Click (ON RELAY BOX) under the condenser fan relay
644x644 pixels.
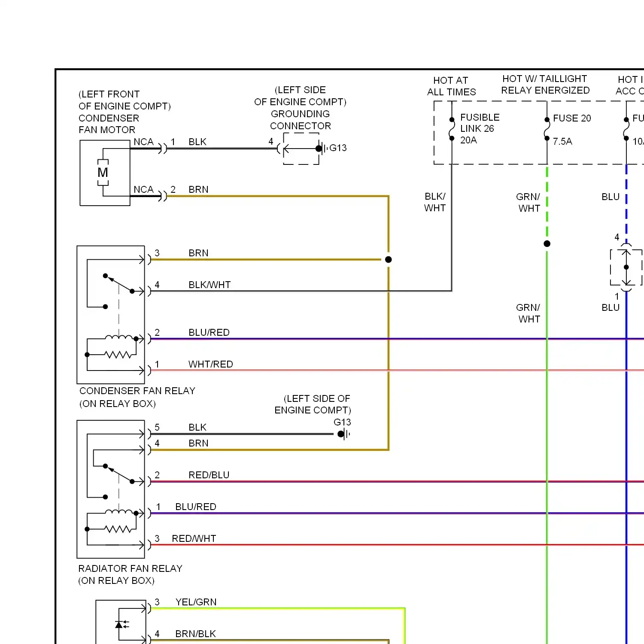(118, 404)
